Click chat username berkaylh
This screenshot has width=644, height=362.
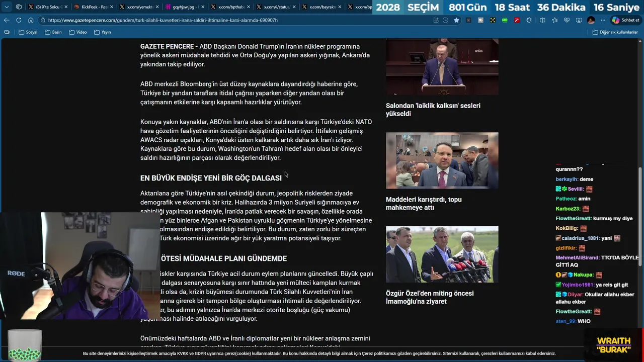[567, 179]
